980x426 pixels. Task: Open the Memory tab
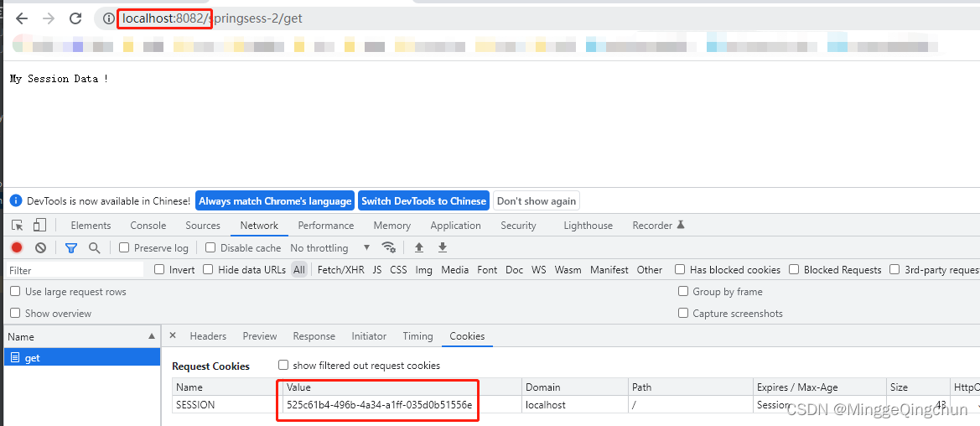(391, 226)
